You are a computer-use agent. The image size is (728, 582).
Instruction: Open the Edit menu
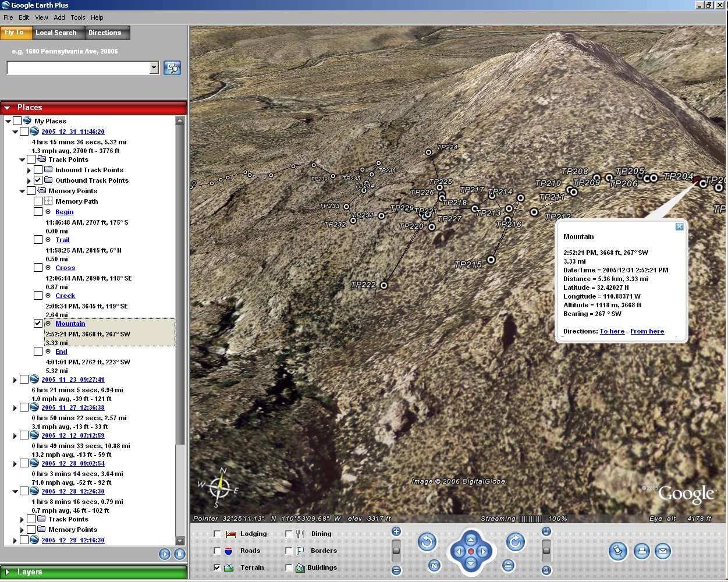click(24, 17)
